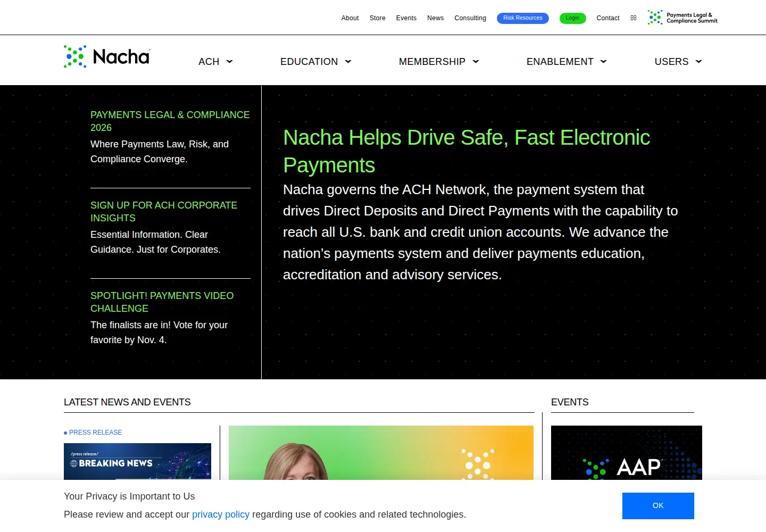Select Consulting in the top bar
Viewport: 766px width, 532px height.
pos(470,18)
